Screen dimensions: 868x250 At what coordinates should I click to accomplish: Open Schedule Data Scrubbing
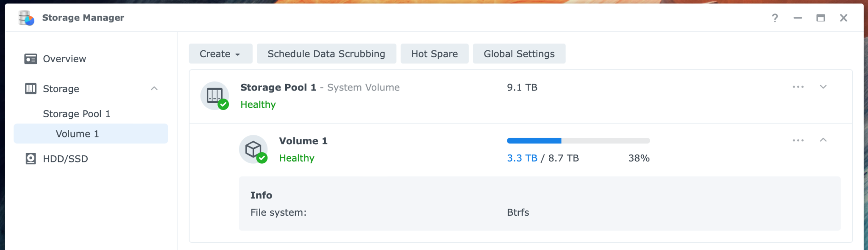326,54
